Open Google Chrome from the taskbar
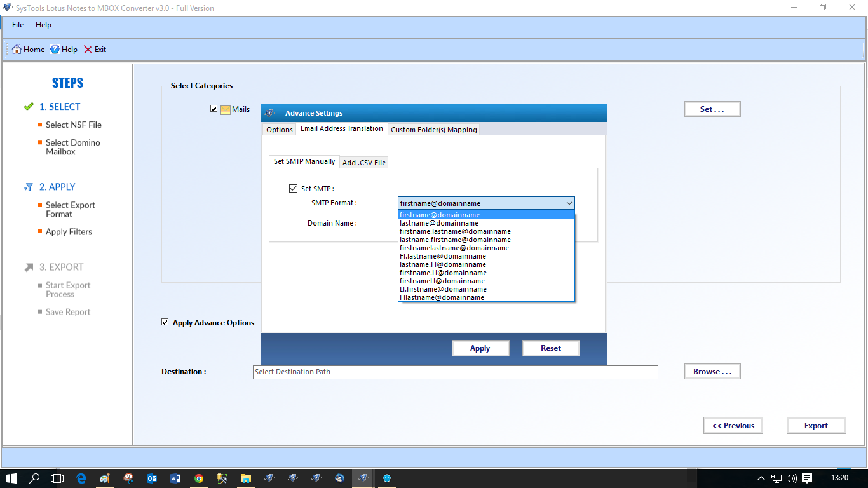 pos(199,478)
